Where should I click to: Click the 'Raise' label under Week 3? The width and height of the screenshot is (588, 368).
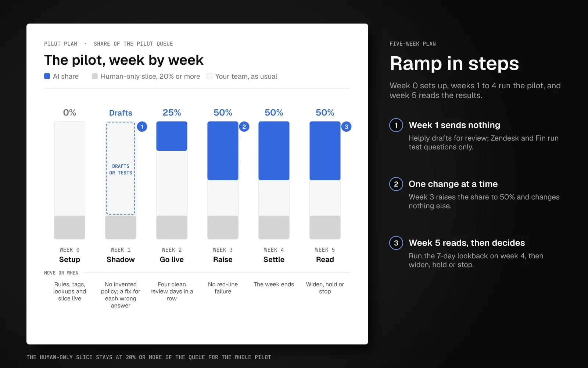pyautogui.click(x=223, y=259)
